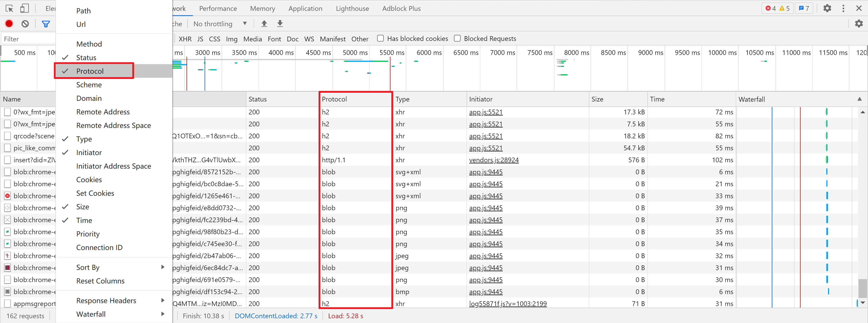This screenshot has width=868, height=323.
Task: Open the vendors.js:28924 initiator link
Action: 494,160
